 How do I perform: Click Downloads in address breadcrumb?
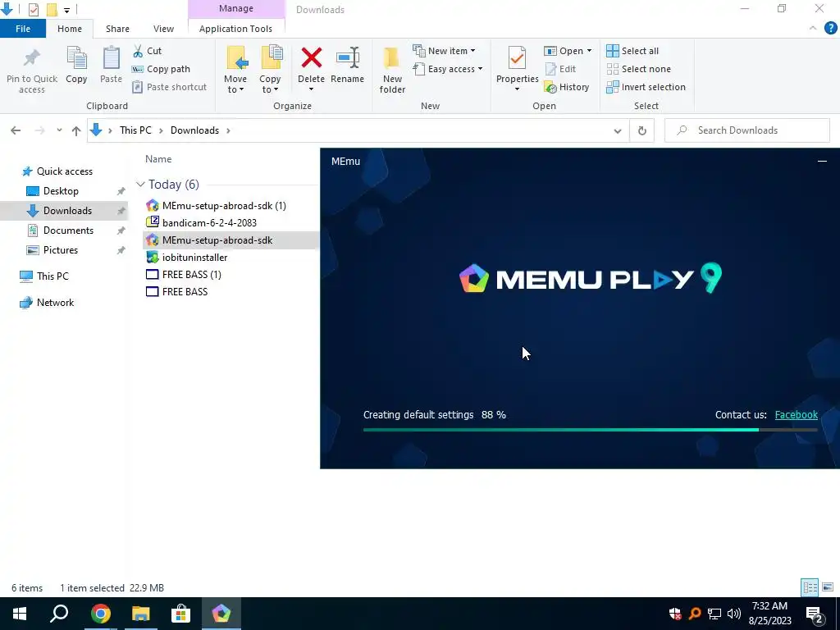pos(194,130)
